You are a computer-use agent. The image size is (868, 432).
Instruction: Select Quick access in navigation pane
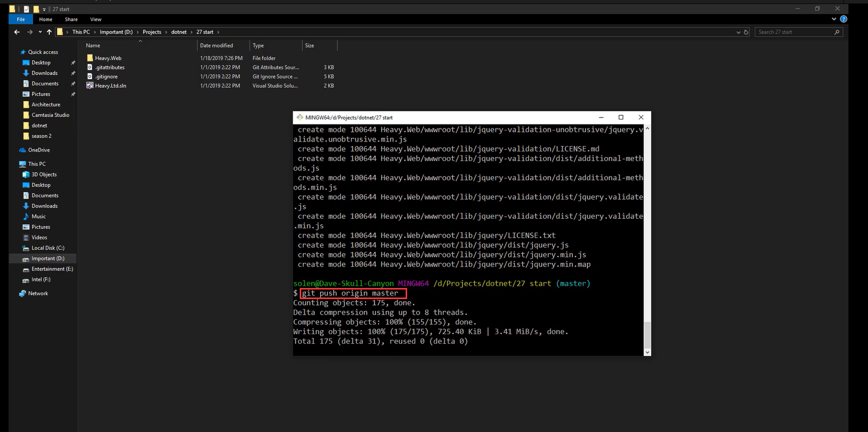coord(43,52)
